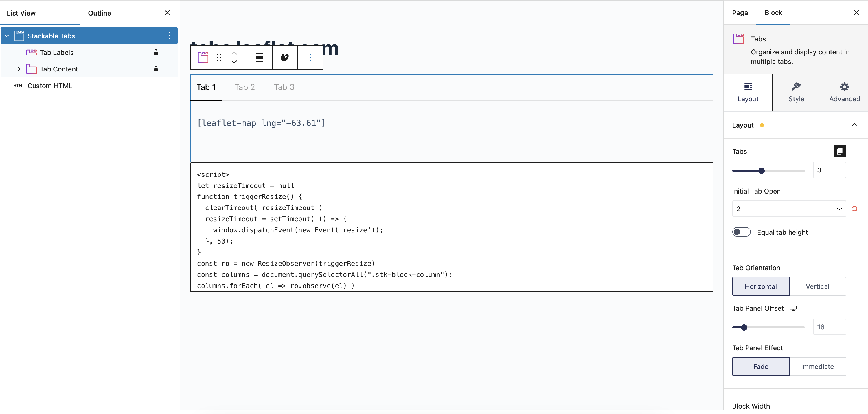Click the copy icon beside Tabs setting
Screen dimensions: 868x414
point(840,151)
